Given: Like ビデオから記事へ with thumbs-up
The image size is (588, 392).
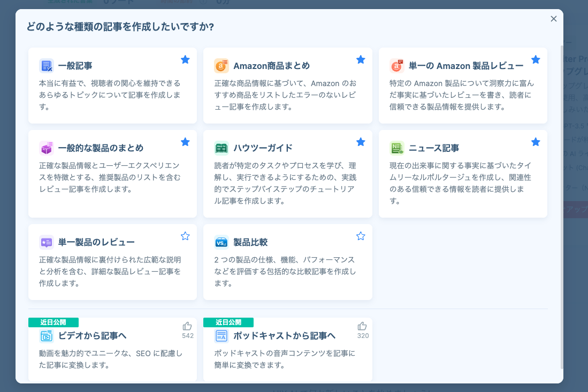Looking at the screenshot, I should point(187,326).
